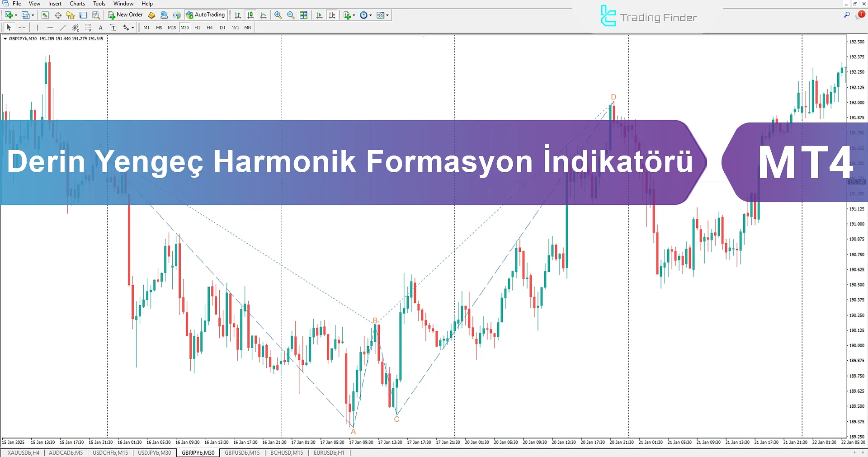Switch chart to bar chart display

click(x=238, y=15)
